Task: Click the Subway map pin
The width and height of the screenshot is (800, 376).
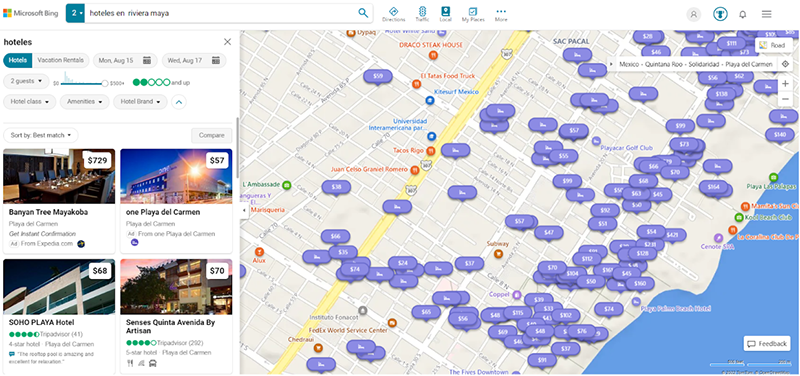Action: [498, 253]
